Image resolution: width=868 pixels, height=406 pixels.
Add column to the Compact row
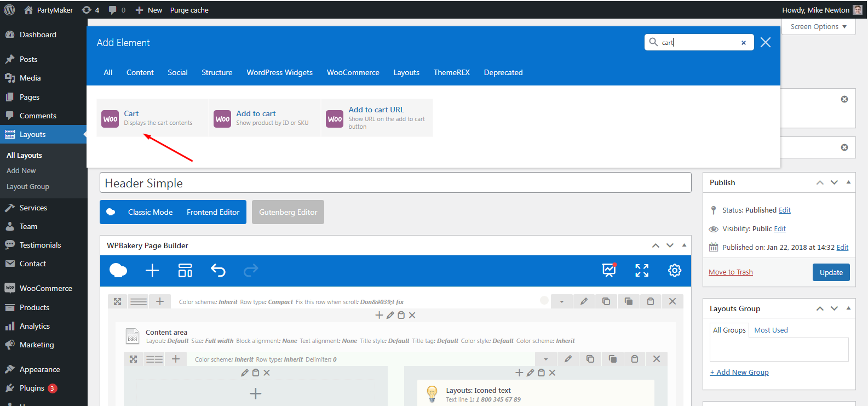(160, 301)
